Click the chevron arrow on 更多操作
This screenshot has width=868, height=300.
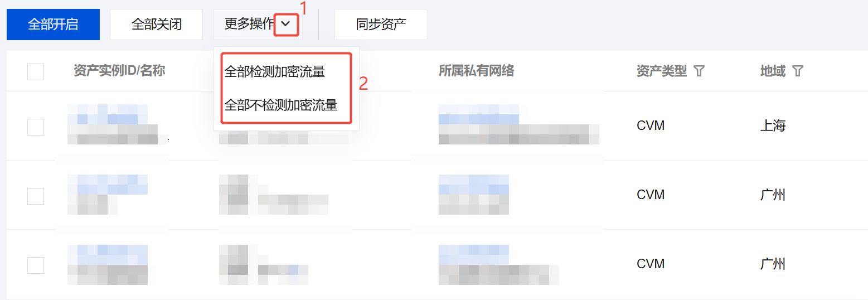tap(286, 24)
